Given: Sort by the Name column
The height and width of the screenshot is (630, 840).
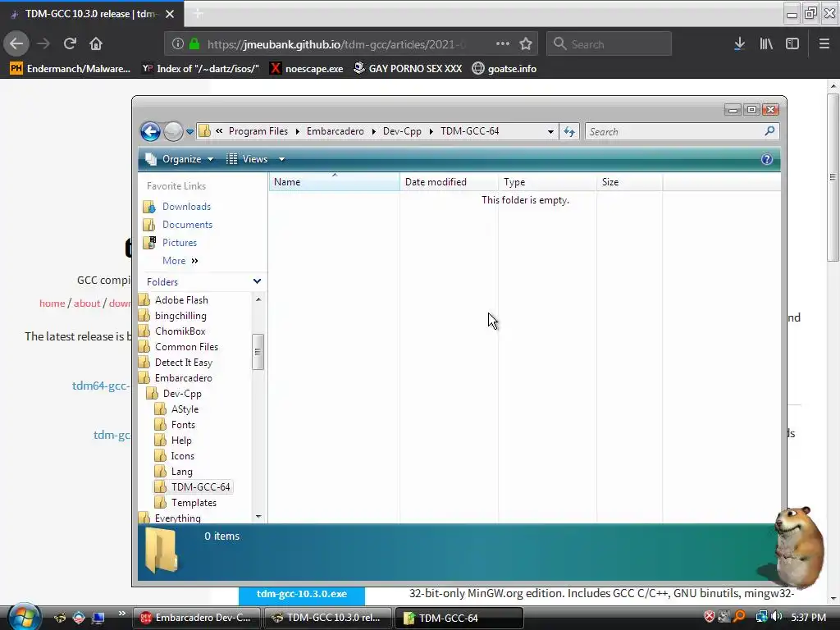Looking at the screenshot, I should pos(335,182).
